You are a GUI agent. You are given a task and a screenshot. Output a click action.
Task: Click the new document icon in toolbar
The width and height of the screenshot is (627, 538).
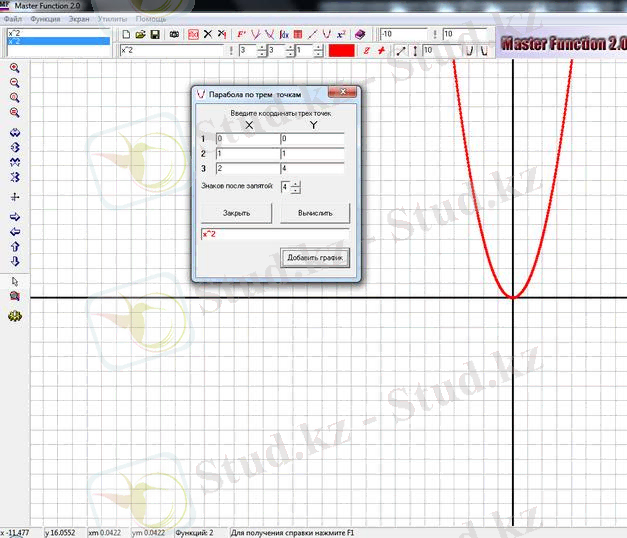coord(125,34)
